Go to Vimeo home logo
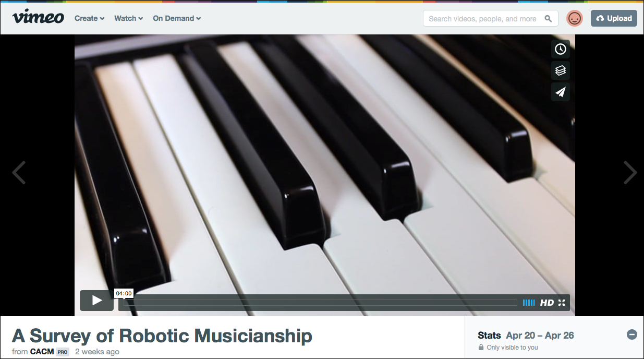Screen dimensions: 644x359 point(38,17)
